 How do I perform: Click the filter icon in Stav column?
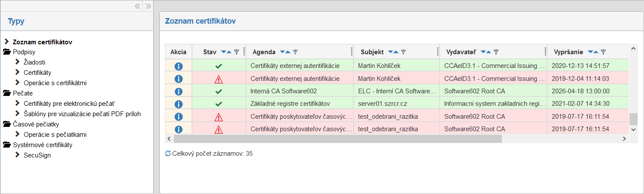[x=236, y=52]
